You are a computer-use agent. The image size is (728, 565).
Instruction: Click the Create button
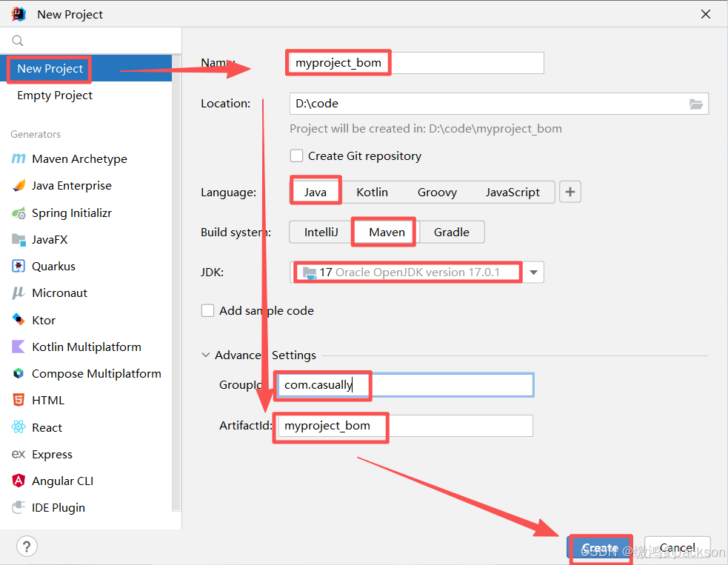point(600,548)
